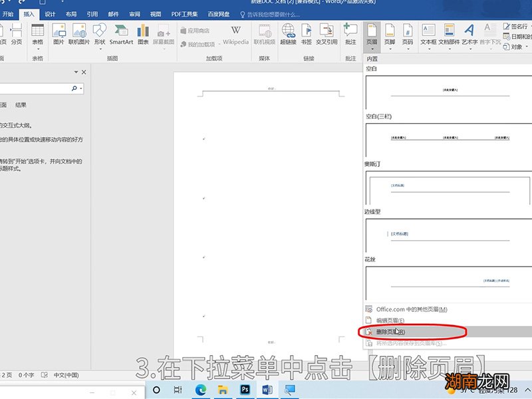The width and height of the screenshot is (532, 399).
Task: Click the 图表 (Chart) icon
Action: point(144,33)
